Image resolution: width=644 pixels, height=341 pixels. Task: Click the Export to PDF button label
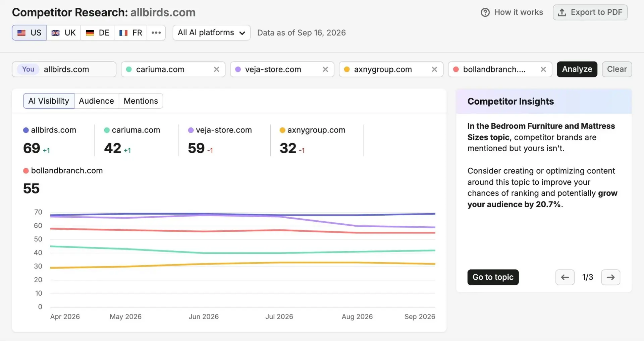tap(596, 12)
